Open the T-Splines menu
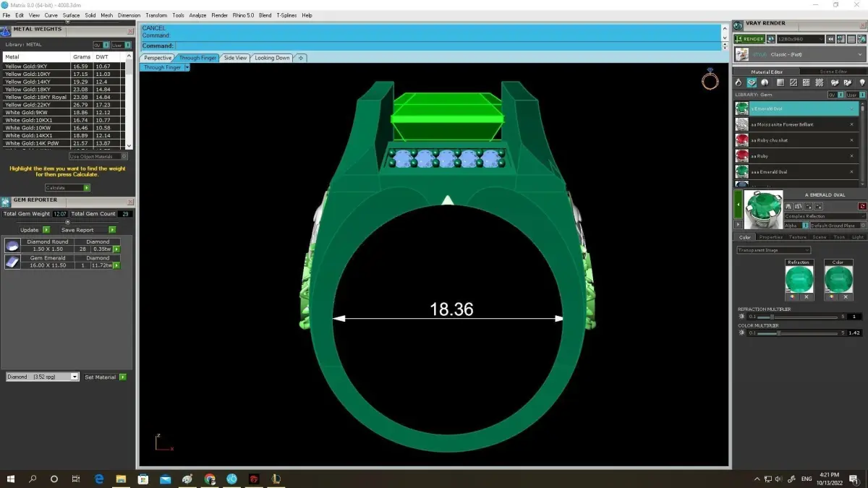The height and width of the screenshot is (488, 868). coord(286,15)
